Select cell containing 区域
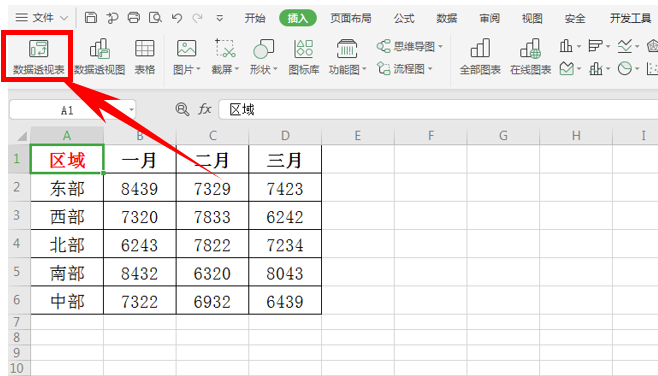The width and height of the screenshot is (658, 376). pyautogui.click(x=67, y=159)
